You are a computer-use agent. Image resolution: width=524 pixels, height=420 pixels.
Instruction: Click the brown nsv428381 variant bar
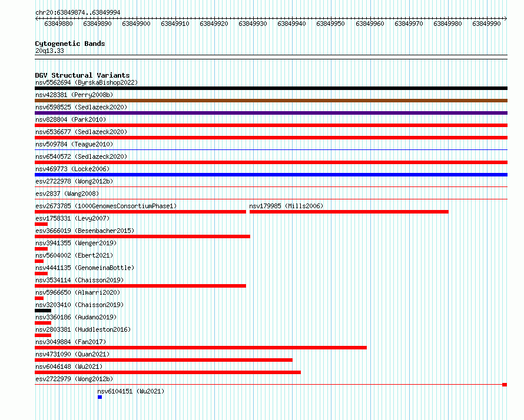(x=271, y=101)
